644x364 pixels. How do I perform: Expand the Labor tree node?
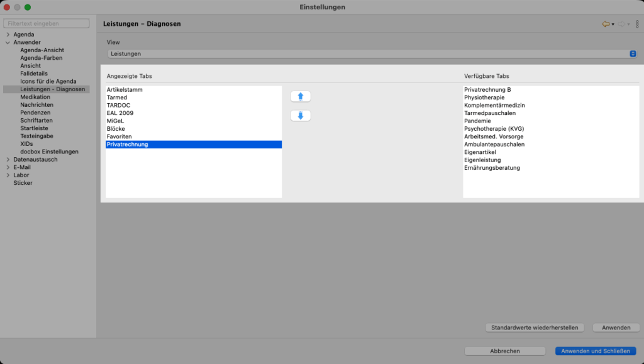click(8, 175)
